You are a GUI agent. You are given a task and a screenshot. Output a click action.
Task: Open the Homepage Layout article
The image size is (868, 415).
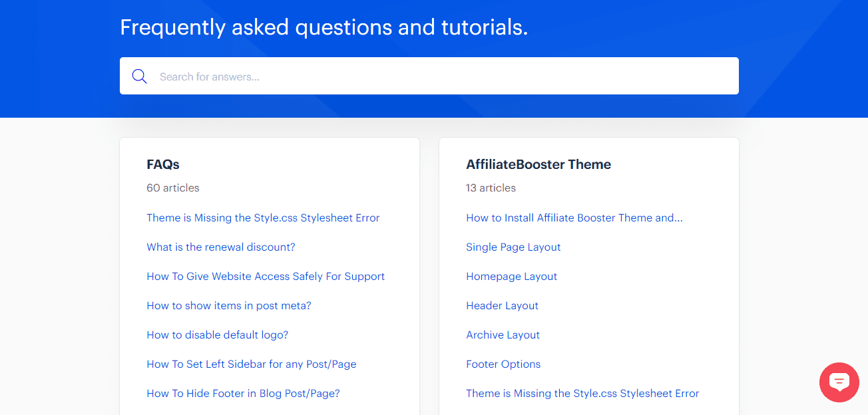[x=512, y=277]
